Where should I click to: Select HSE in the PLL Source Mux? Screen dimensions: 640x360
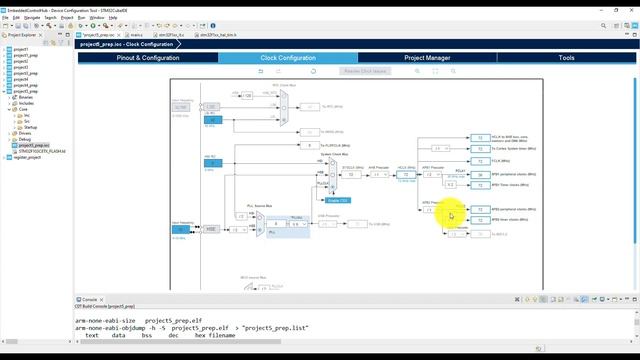tap(260, 230)
